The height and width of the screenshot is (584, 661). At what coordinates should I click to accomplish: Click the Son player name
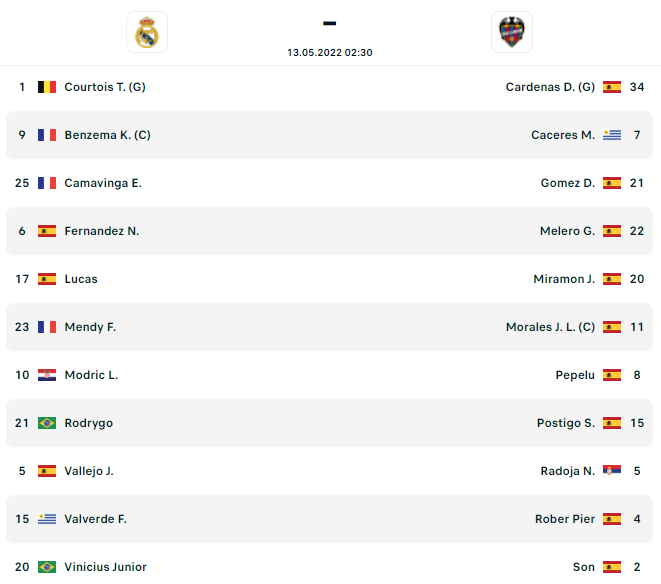pyautogui.click(x=584, y=567)
